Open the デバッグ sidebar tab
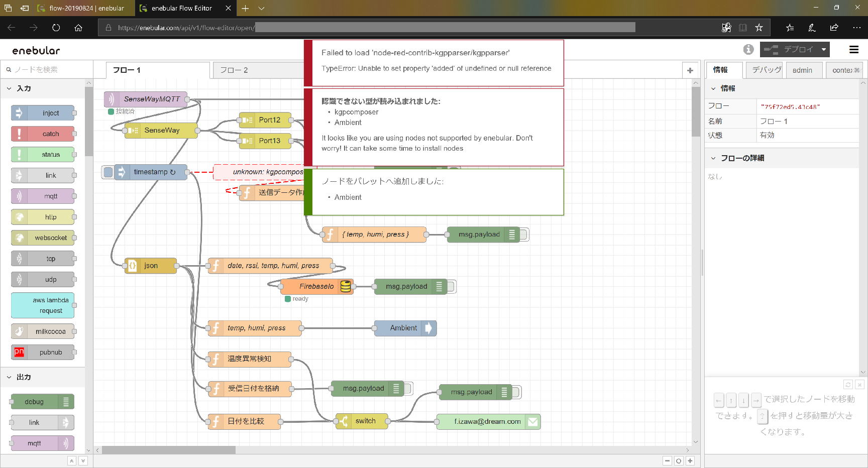This screenshot has height=468, width=868. (766, 70)
